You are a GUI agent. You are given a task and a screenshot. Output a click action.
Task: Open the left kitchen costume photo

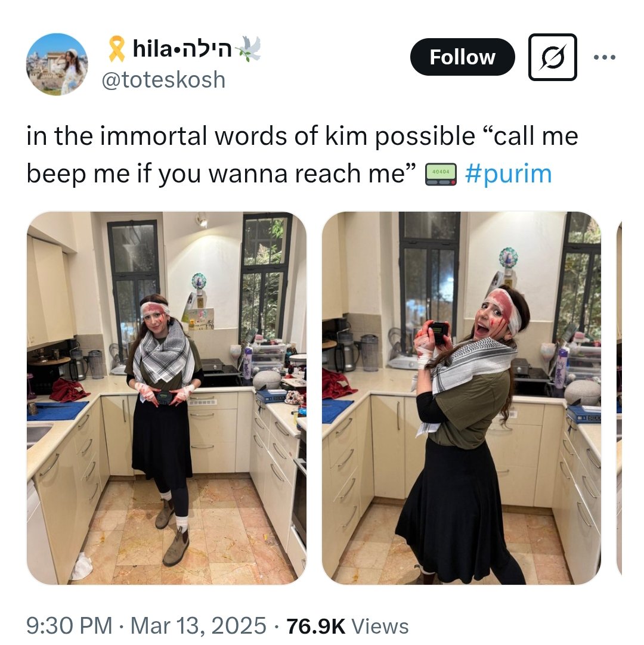pyautogui.click(x=166, y=398)
